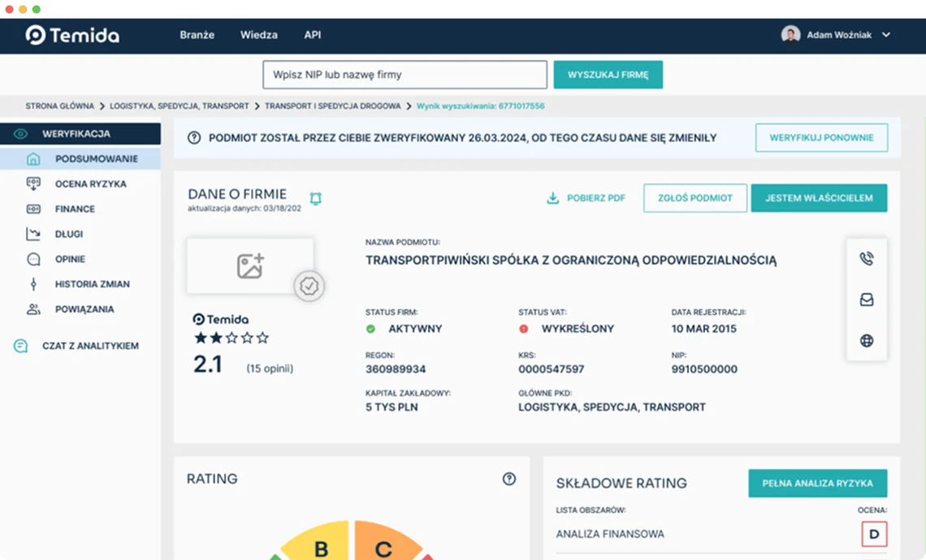Screen dimensions: 926x560
Task: Click the Historia zmian timeline icon
Action: [x=33, y=284]
